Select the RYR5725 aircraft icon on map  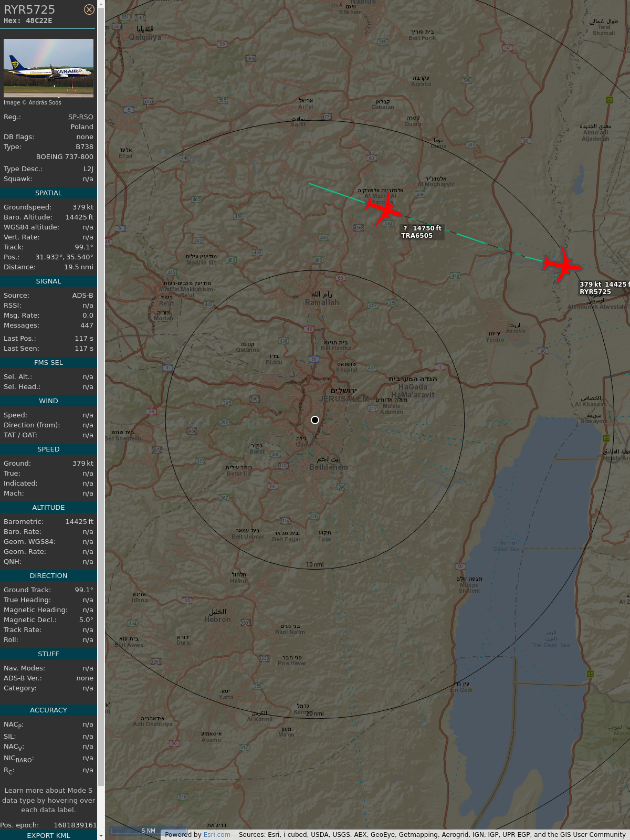point(562,264)
